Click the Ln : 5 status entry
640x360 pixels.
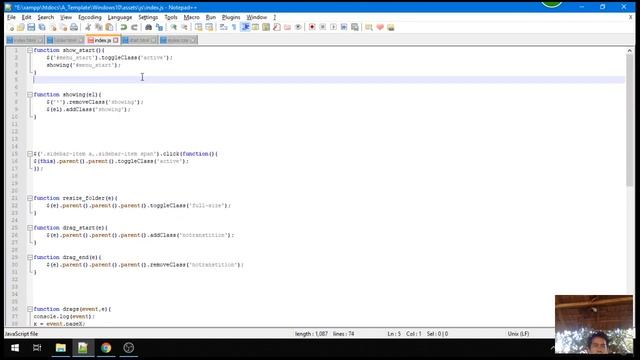pos(394,334)
